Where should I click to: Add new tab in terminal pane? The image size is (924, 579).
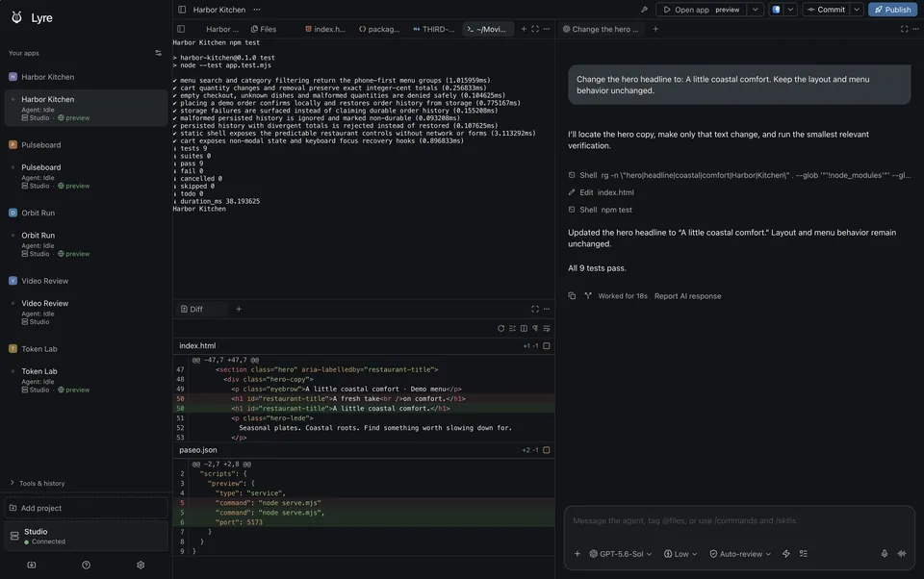(524, 29)
